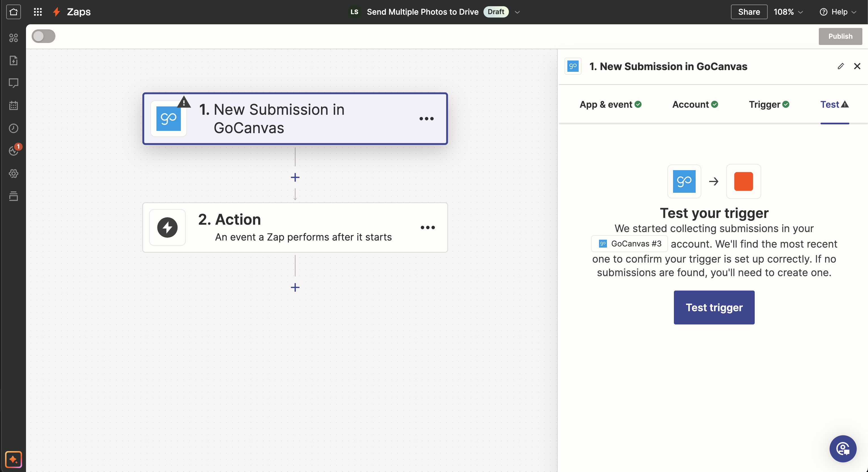Switch to the Trigger tab

click(x=769, y=105)
